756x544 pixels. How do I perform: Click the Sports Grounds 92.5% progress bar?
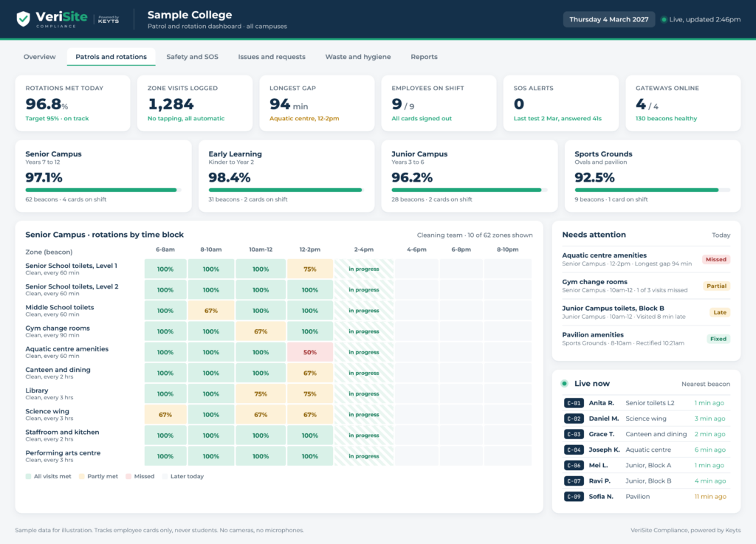653,190
